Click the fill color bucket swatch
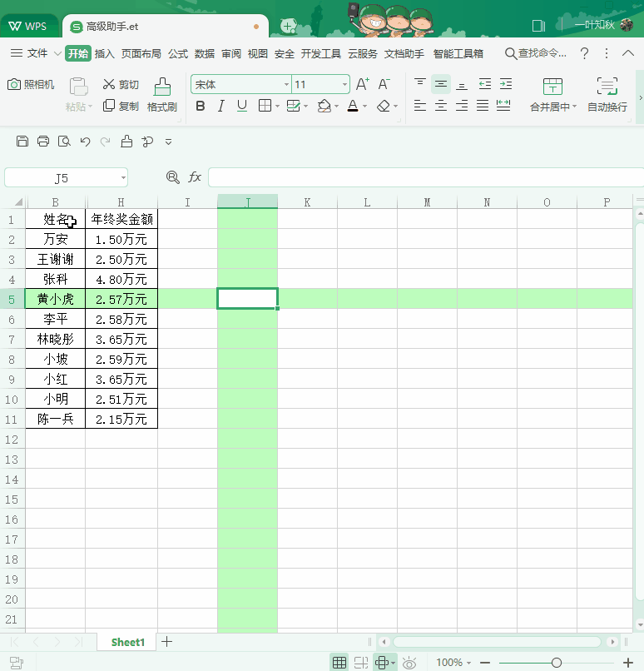Image resolution: width=644 pixels, height=671 pixels. [x=324, y=106]
